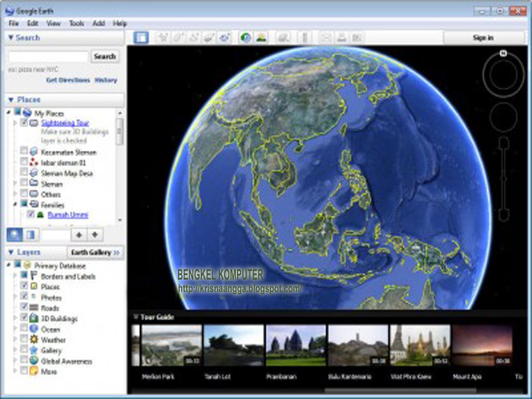Open the Get Directions link

68,80
